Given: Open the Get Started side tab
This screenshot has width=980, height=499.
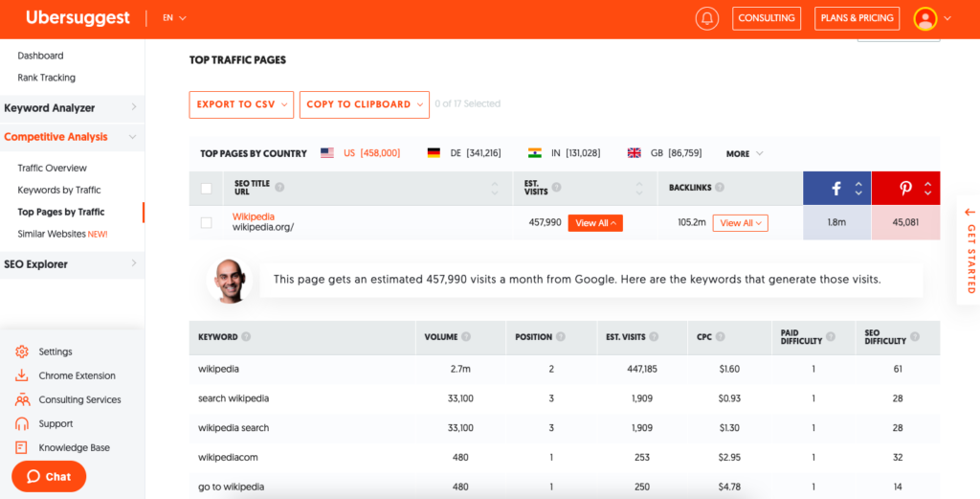Looking at the screenshot, I should point(969,251).
